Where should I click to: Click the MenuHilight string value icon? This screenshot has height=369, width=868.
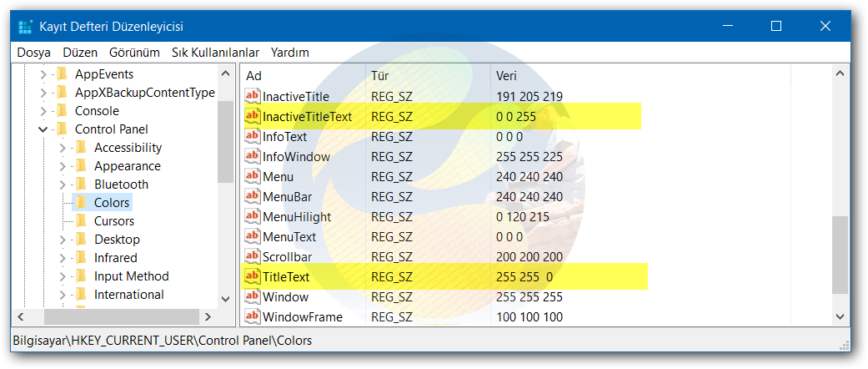(253, 216)
